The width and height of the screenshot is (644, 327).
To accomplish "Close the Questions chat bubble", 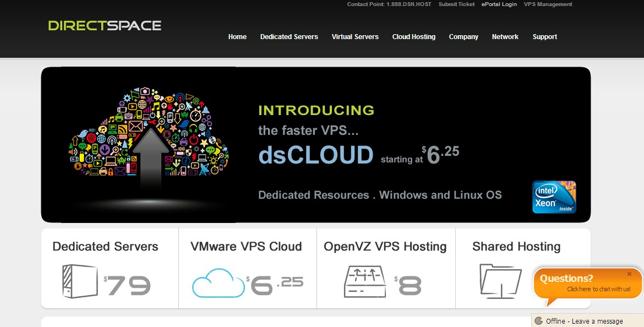I will pos(629,274).
